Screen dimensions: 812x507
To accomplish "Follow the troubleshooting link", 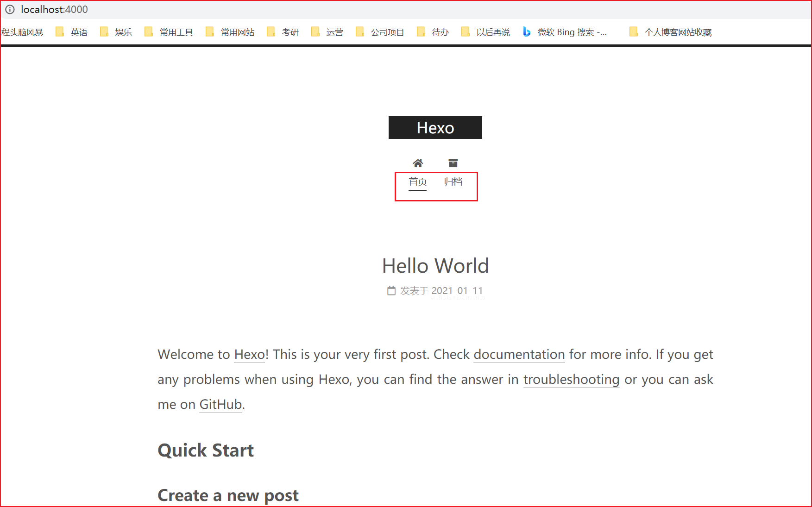I will click(571, 380).
